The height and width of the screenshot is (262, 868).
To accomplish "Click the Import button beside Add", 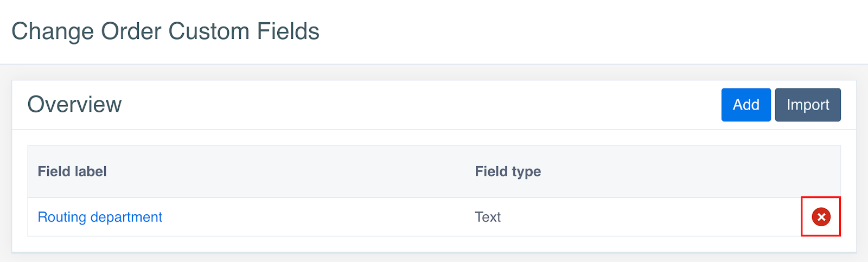I will pyautogui.click(x=808, y=105).
